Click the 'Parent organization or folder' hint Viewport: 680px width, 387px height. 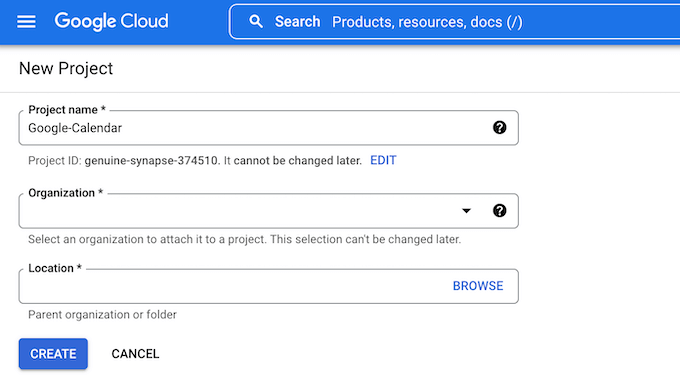102,315
